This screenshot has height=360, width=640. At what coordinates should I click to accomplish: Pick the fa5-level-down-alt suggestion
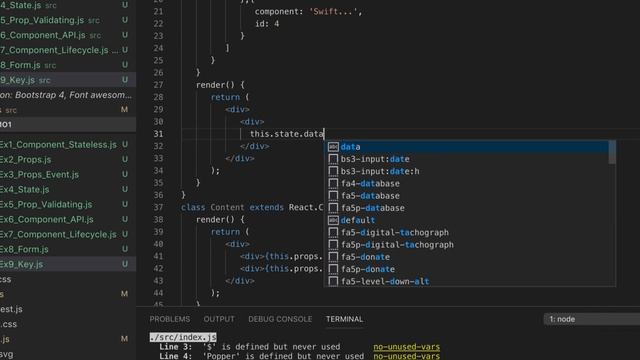coord(466,281)
